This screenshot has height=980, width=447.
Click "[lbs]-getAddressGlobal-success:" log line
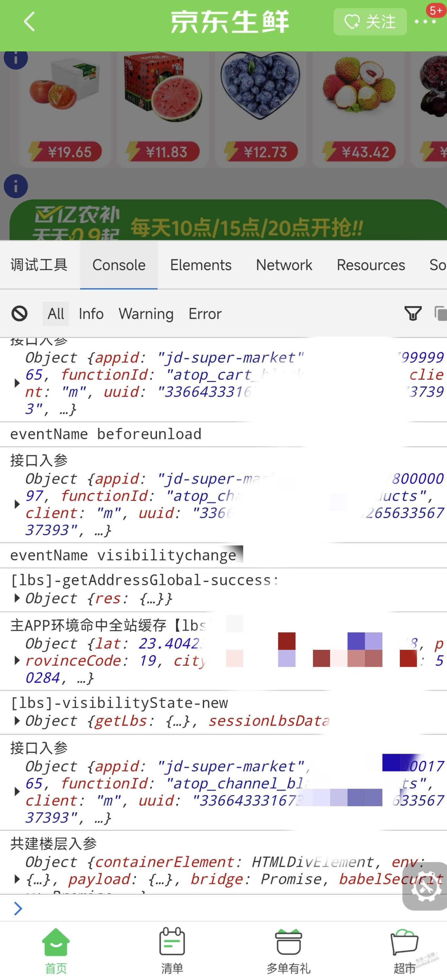145,580
